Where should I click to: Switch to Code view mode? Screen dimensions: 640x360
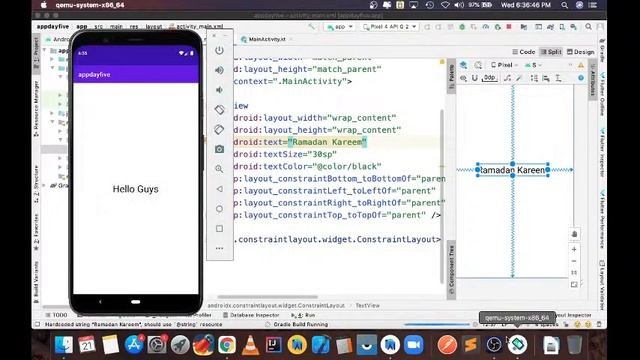click(524, 52)
